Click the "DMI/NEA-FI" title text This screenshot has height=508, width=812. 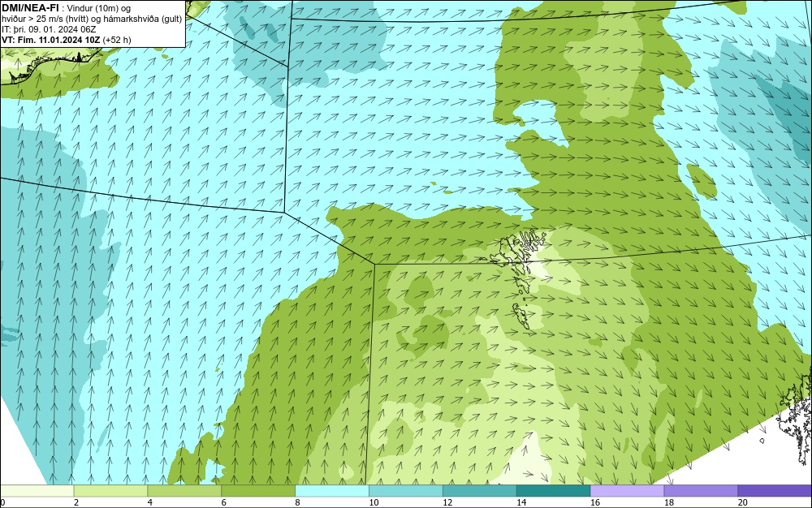click(29, 8)
